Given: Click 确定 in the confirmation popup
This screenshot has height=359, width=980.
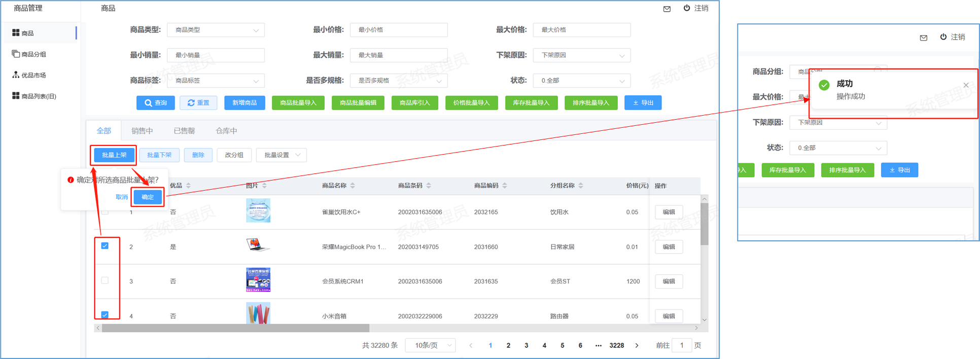Looking at the screenshot, I should tap(148, 197).
